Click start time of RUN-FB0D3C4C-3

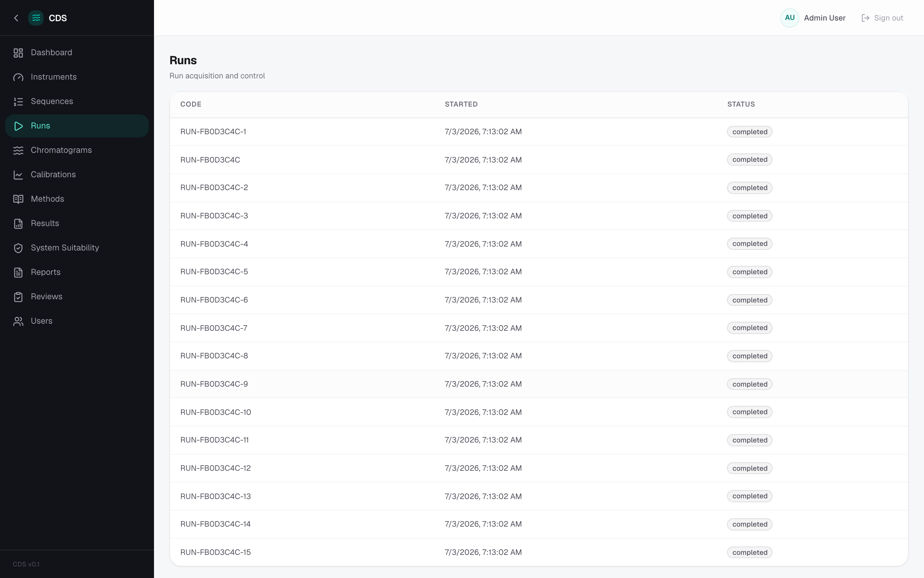tap(483, 216)
